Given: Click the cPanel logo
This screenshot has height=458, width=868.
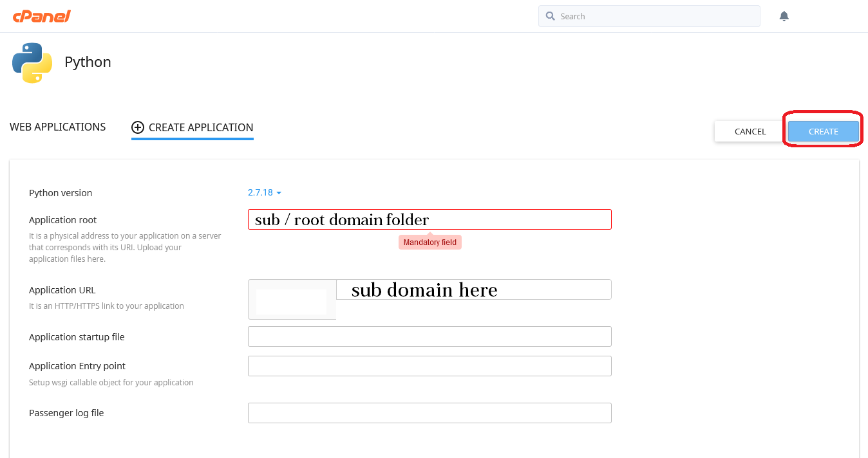Looking at the screenshot, I should [41, 16].
